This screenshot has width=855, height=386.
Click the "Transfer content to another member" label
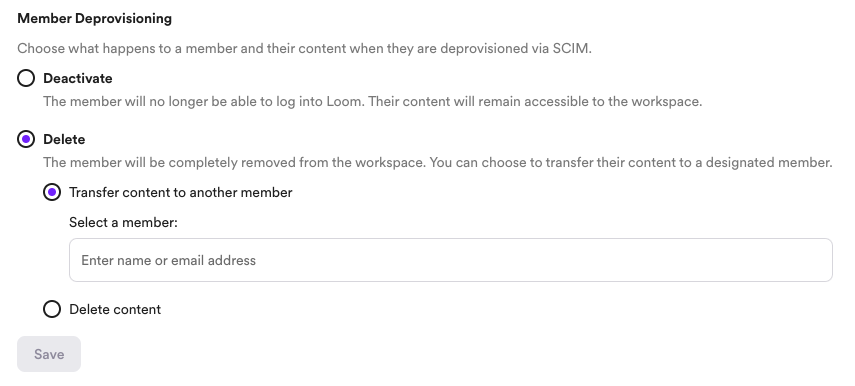pyautogui.click(x=180, y=192)
